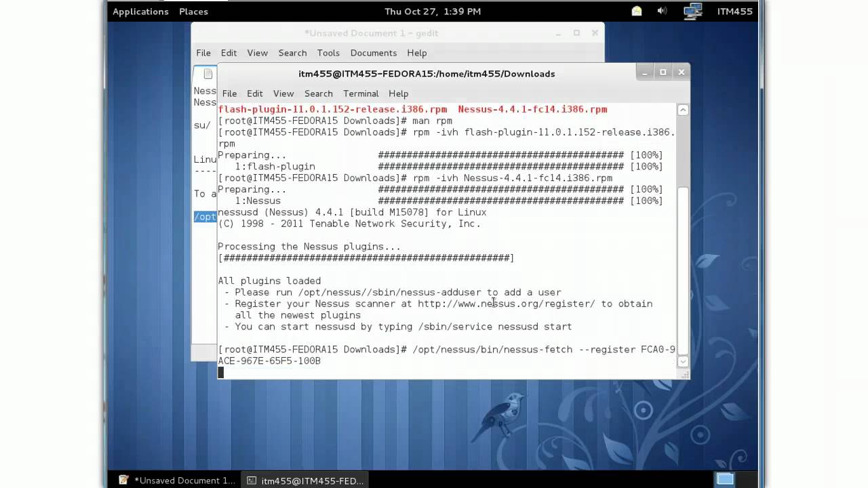Image resolution: width=868 pixels, height=488 pixels.
Task: Click the terminal scrollbar down arrow
Action: tap(682, 361)
